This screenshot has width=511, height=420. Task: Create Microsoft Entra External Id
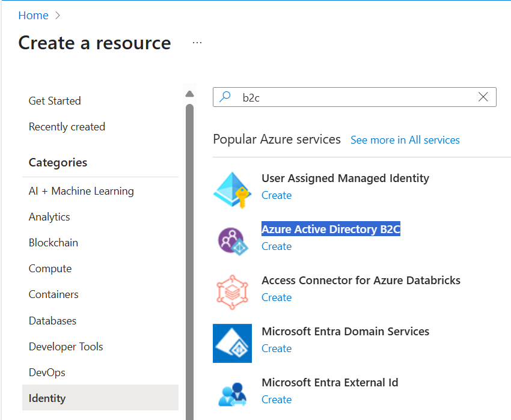click(x=277, y=400)
